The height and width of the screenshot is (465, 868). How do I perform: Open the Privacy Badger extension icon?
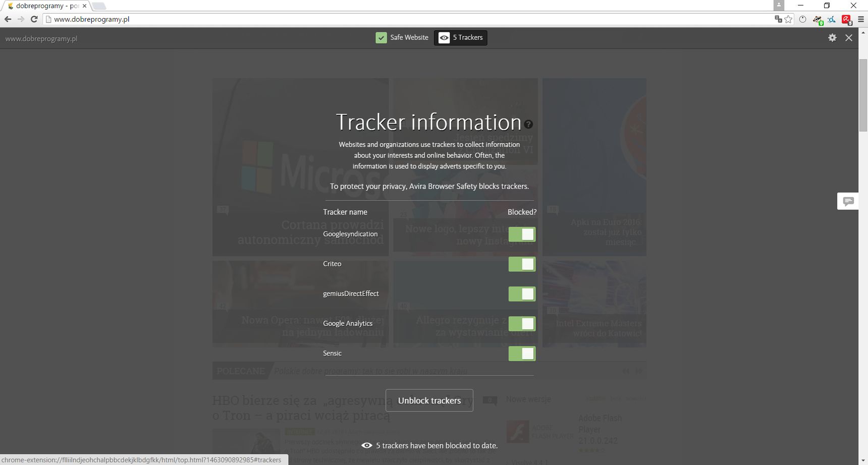click(x=818, y=20)
